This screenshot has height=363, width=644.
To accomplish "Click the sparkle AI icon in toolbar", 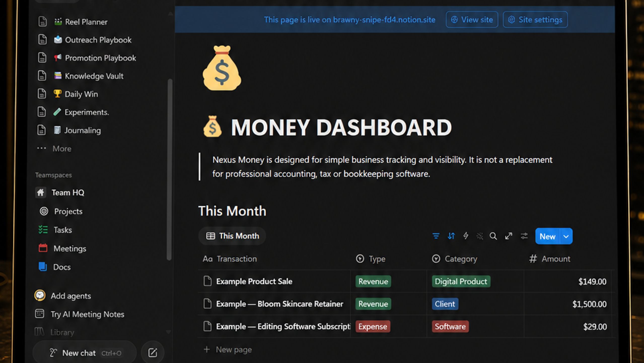I will tap(480, 236).
